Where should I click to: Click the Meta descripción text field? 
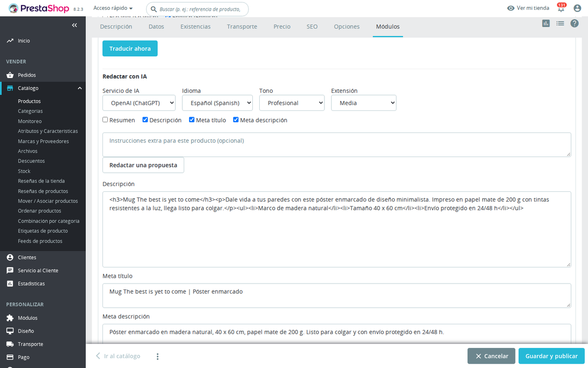point(337,334)
